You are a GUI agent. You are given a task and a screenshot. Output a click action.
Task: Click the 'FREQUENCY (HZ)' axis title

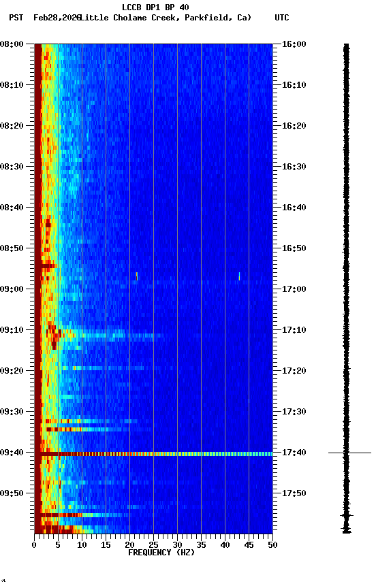tap(161, 553)
